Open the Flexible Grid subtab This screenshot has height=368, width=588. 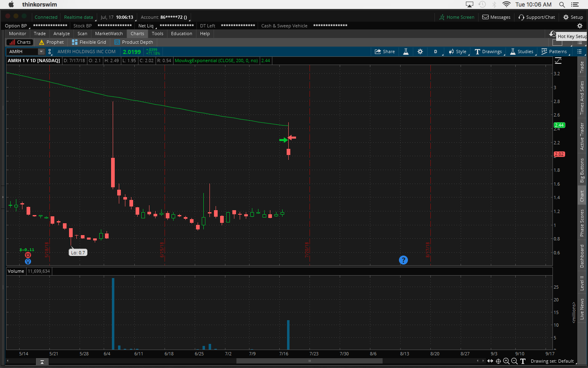89,42
